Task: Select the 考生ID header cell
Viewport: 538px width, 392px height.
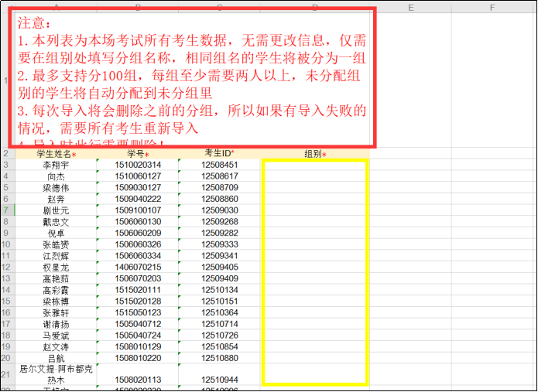Action: (220, 154)
